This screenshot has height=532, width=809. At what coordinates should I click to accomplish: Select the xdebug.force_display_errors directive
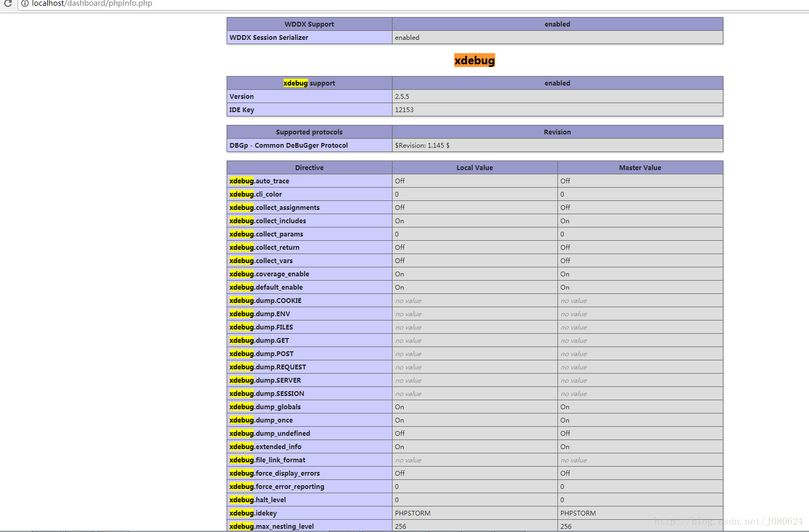[310, 473]
